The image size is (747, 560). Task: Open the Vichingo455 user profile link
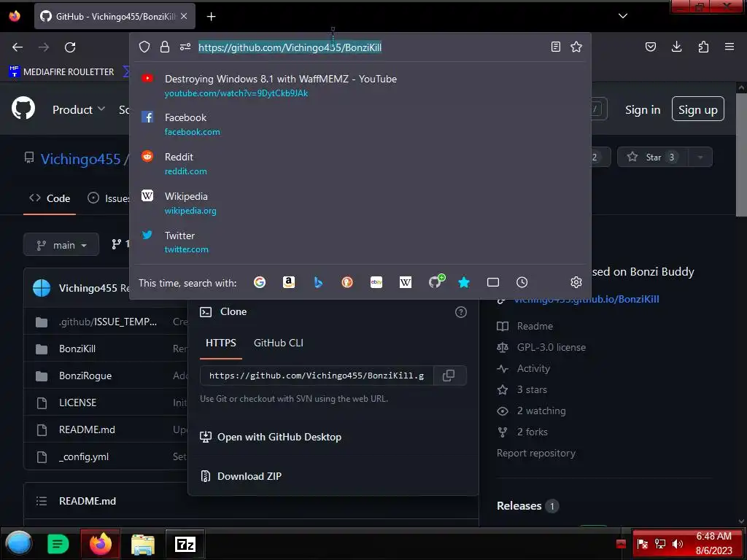pyautogui.click(x=80, y=159)
